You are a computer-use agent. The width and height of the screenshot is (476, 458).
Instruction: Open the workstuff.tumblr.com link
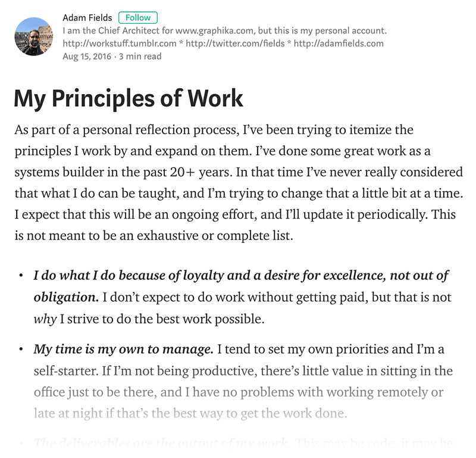coord(120,43)
